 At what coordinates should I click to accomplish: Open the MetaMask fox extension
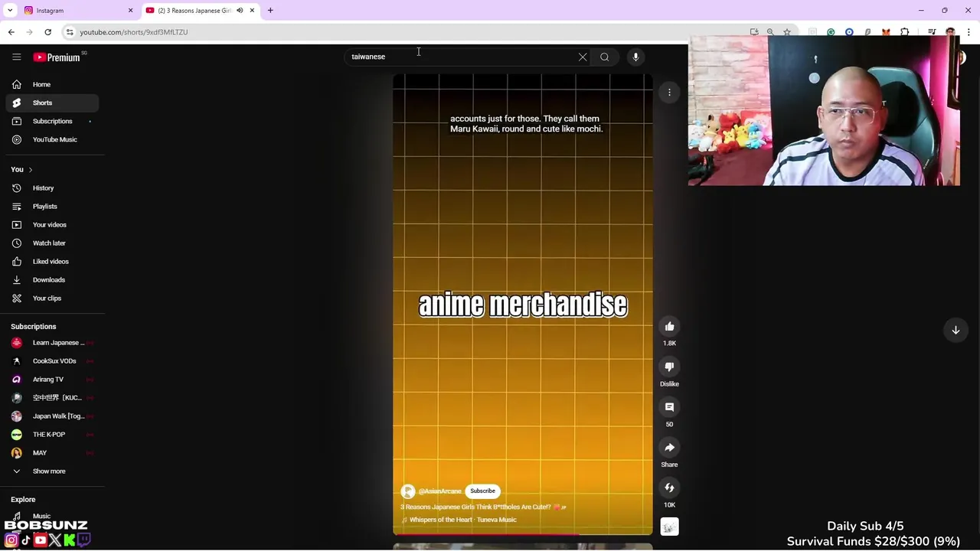tap(886, 32)
